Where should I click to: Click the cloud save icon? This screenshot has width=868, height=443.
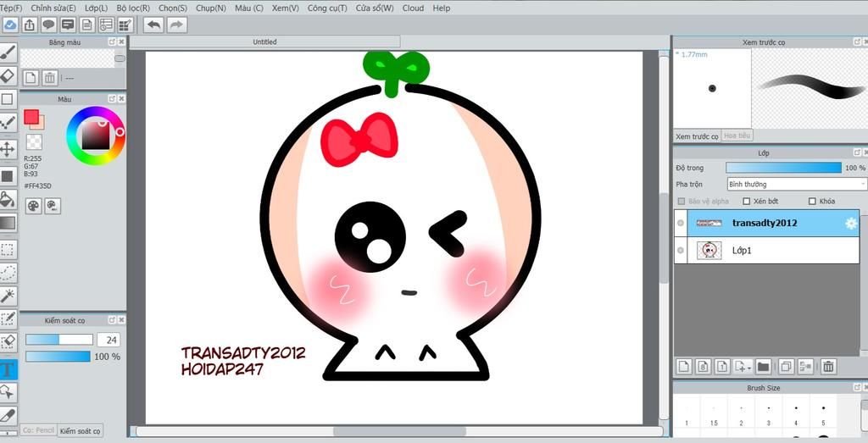[10, 25]
